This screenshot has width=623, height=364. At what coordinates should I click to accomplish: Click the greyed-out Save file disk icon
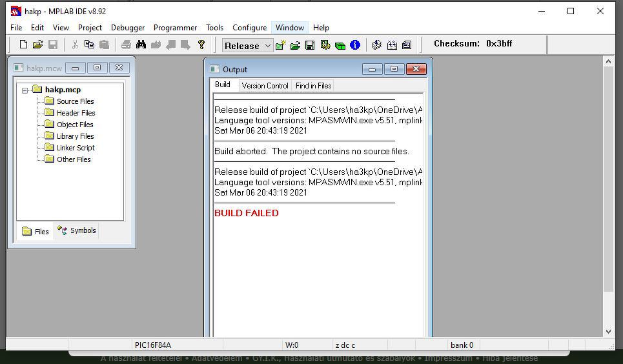coord(53,45)
